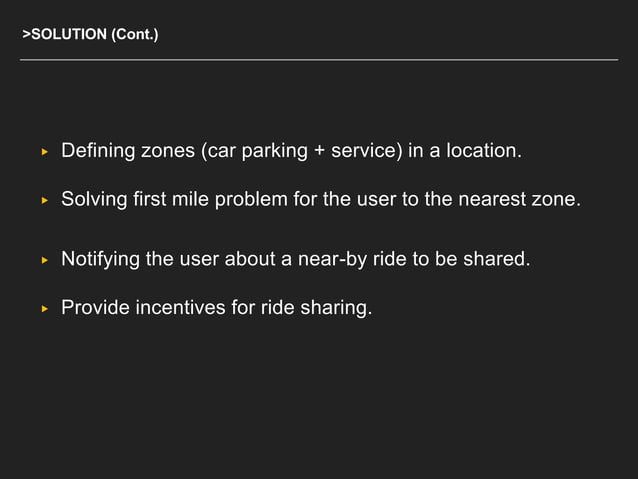Click the '>' symbol before SOLUTION
638x479 pixels.
pyautogui.click(x=26, y=34)
